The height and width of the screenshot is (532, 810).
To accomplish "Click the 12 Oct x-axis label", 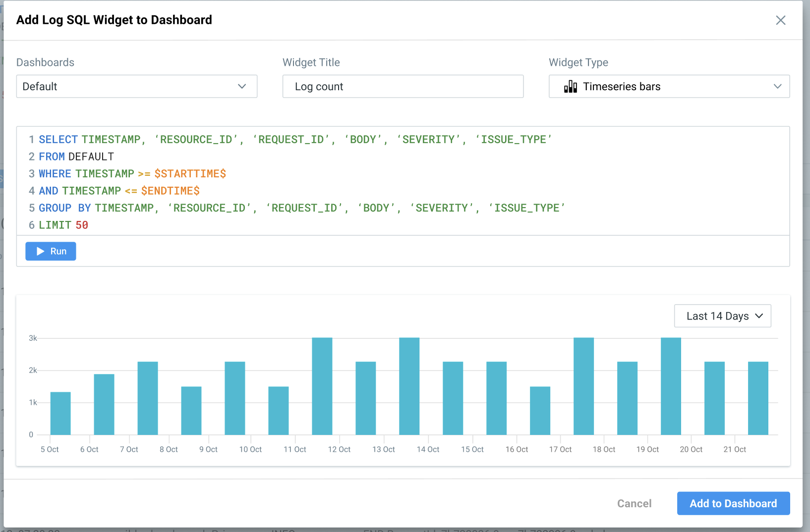I will coord(339,449).
